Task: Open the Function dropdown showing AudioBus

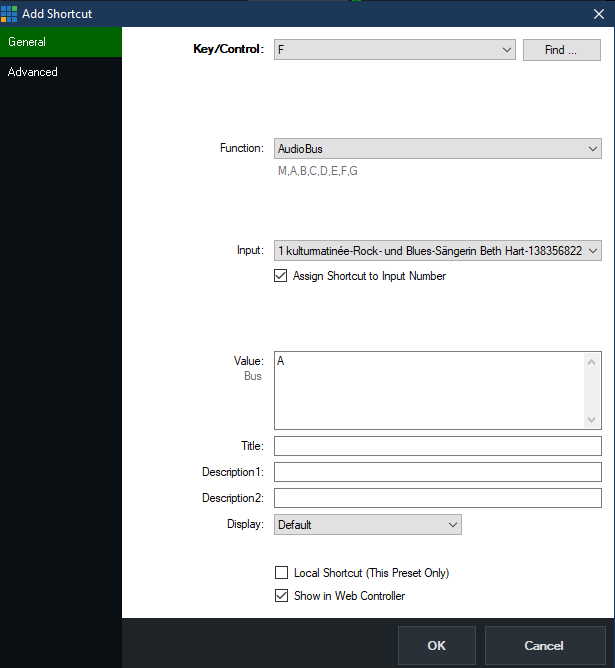Action: tap(592, 149)
